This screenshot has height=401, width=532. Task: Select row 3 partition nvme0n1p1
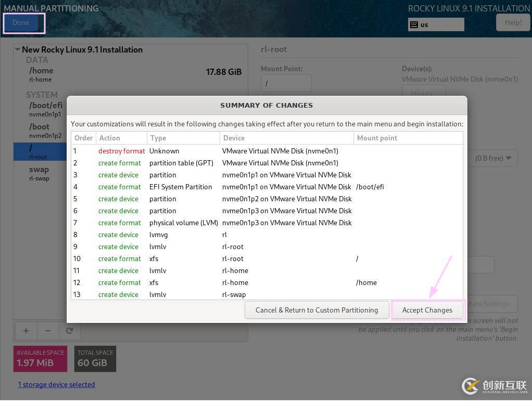tap(267, 175)
